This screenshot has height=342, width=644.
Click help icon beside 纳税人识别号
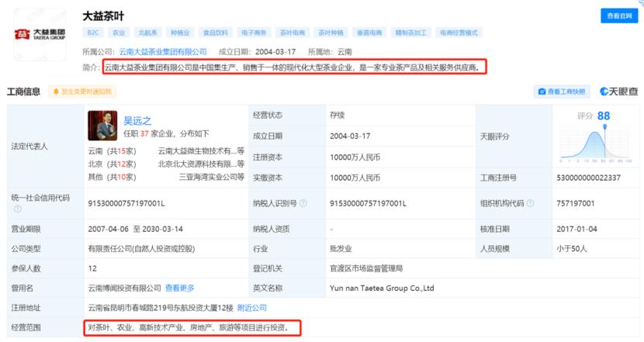click(x=303, y=203)
